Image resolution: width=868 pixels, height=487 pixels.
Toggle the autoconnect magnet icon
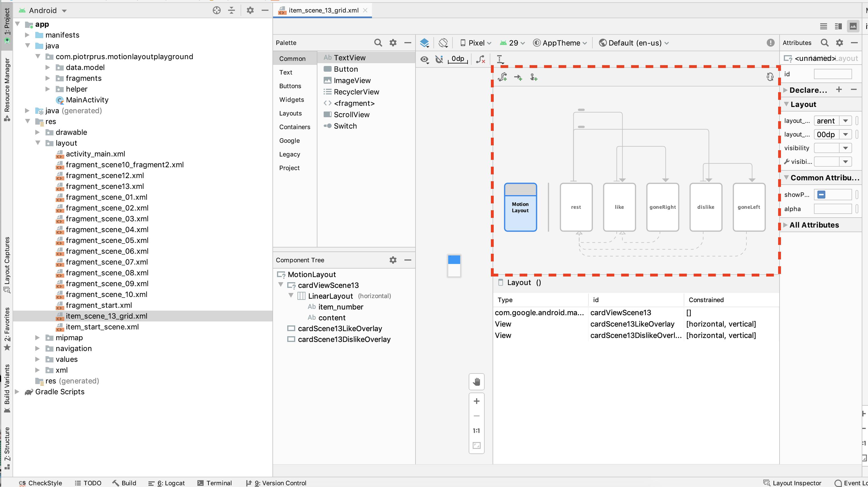point(439,59)
